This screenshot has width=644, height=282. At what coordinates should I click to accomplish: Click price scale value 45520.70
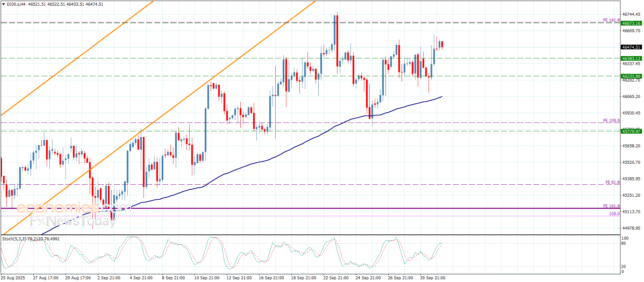pos(631,162)
